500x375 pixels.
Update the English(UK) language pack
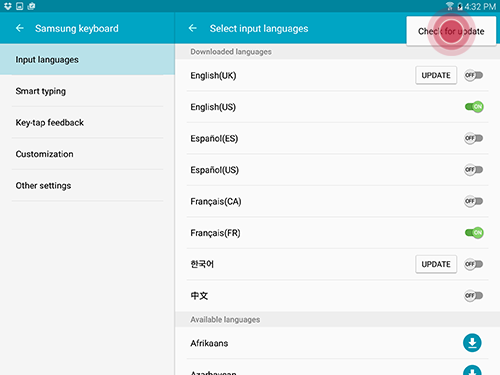(436, 75)
